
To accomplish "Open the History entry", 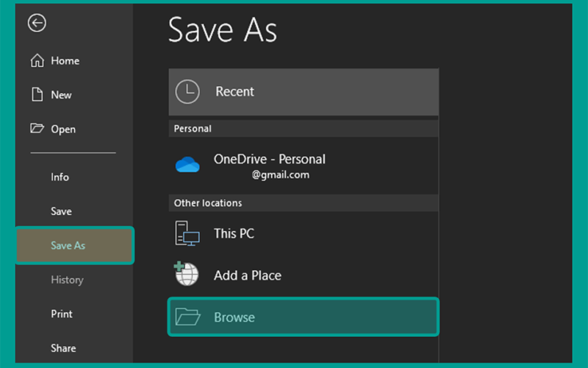I will [68, 280].
